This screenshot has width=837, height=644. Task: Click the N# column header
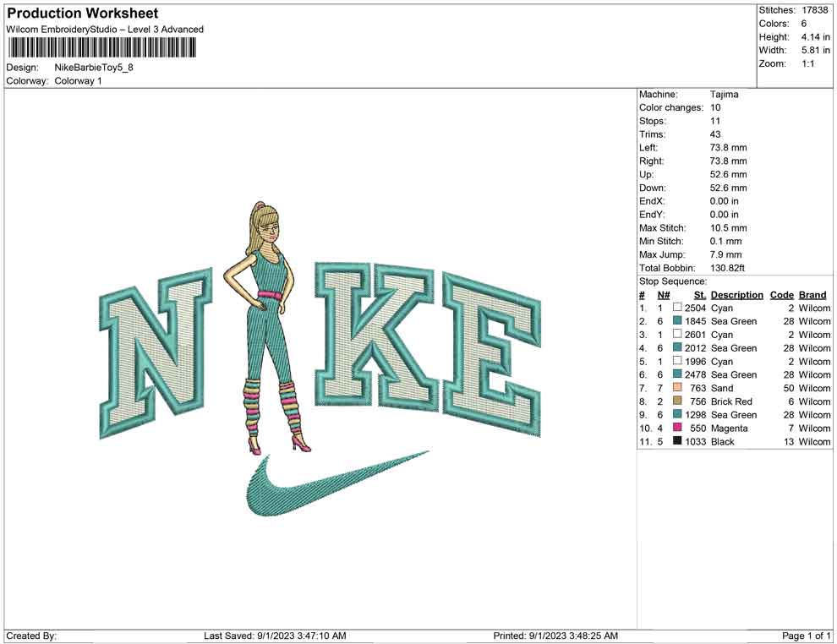point(664,295)
